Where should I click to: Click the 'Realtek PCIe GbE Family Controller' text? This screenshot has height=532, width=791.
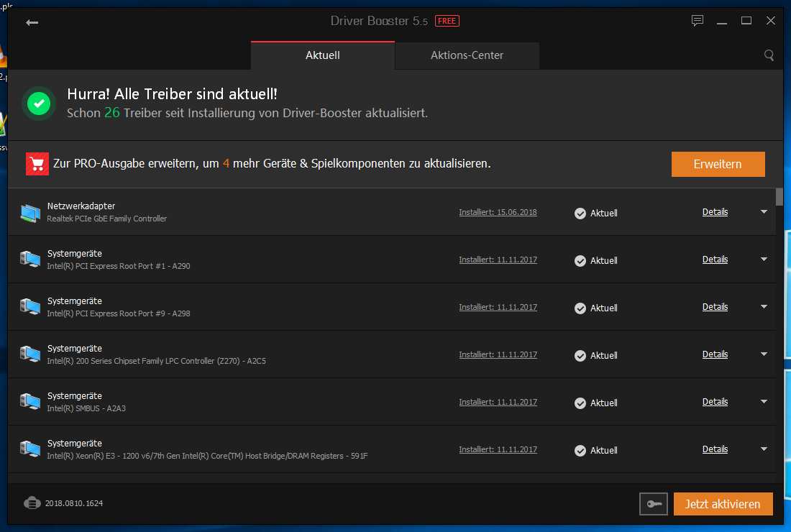pyautogui.click(x=107, y=219)
